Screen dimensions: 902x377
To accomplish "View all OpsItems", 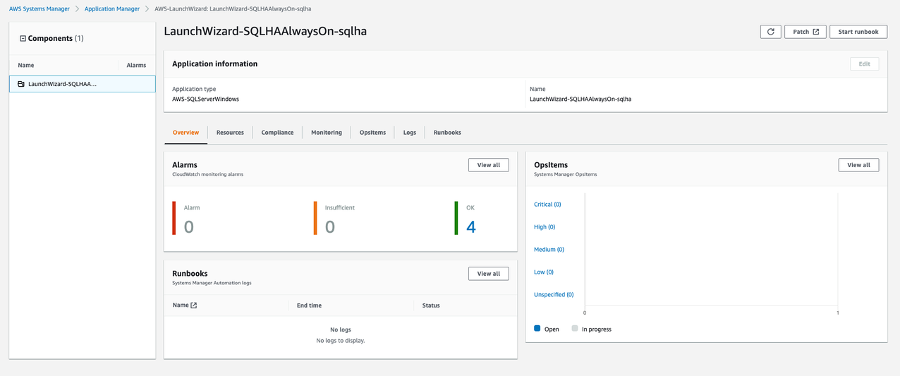I will coord(858,165).
